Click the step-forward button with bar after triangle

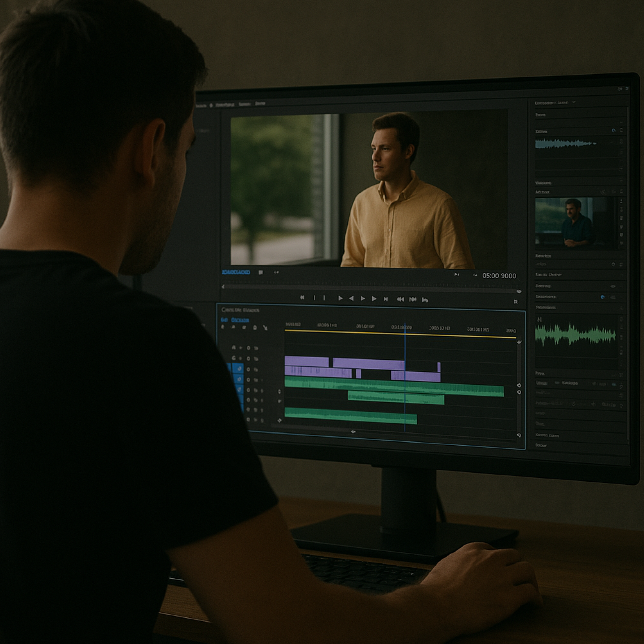coord(386,299)
